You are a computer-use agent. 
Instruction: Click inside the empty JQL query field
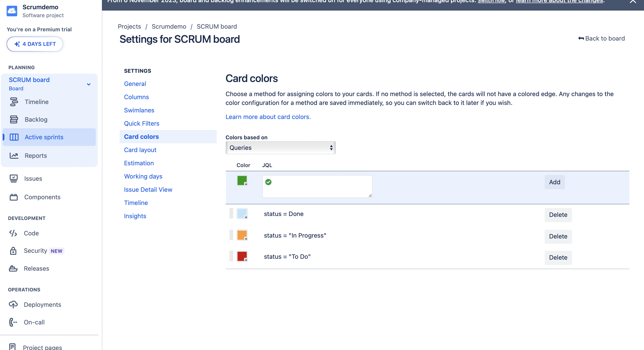pos(317,186)
